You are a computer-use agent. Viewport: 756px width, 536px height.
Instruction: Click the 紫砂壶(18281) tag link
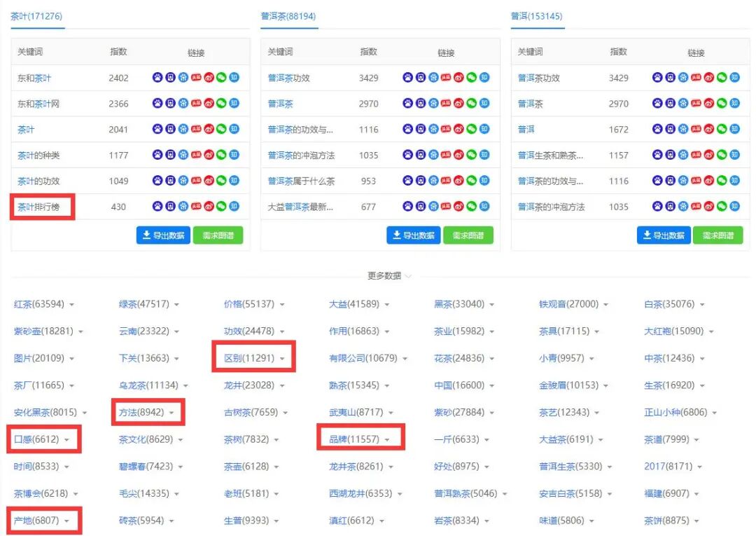(43, 331)
